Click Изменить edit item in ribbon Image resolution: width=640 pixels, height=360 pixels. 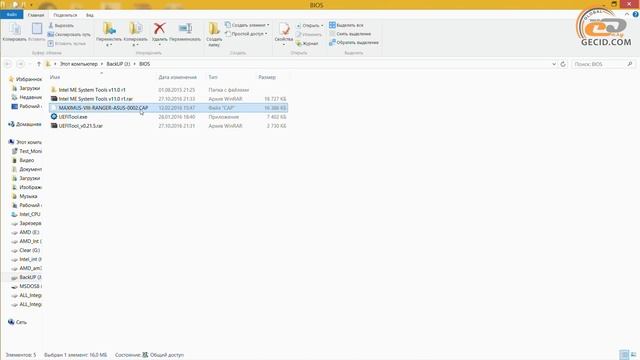[309, 34]
